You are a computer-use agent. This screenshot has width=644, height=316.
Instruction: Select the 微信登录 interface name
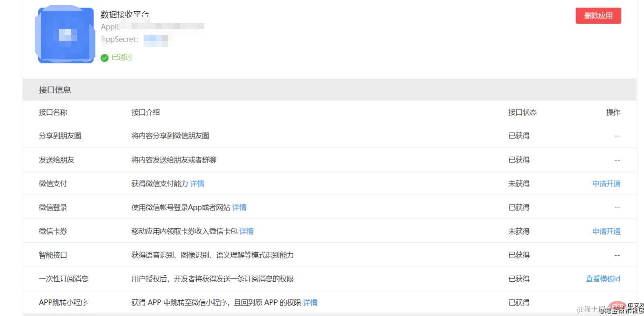(x=53, y=207)
